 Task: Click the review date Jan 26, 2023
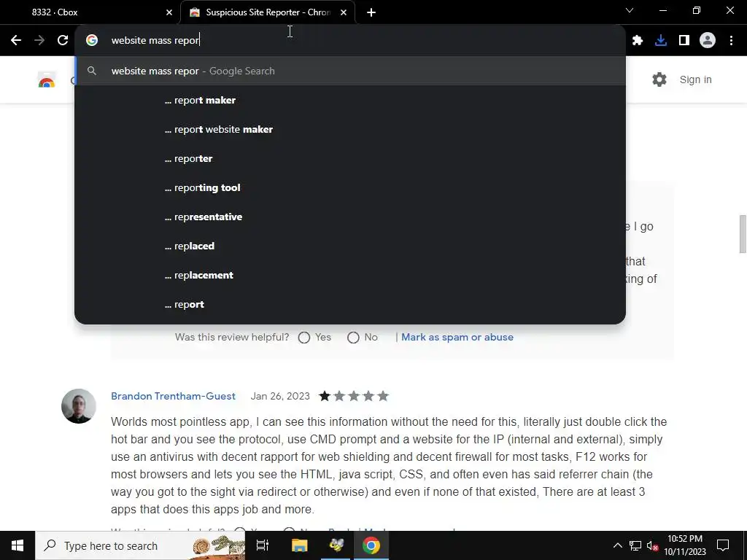point(280,396)
